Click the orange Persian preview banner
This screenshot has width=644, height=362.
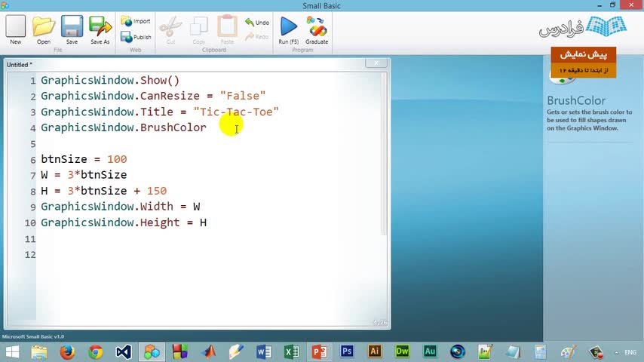pos(583,62)
